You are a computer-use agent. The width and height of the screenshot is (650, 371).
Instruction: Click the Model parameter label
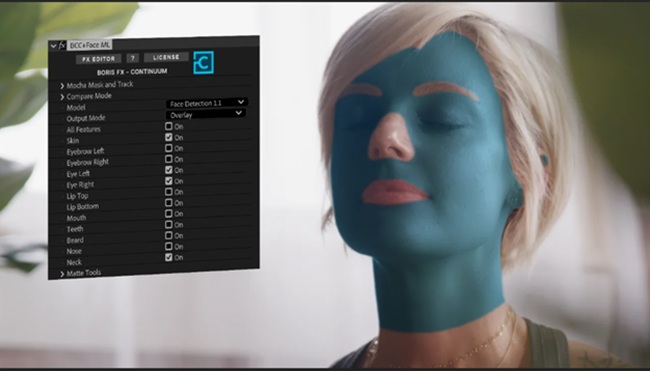pos(76,108)
